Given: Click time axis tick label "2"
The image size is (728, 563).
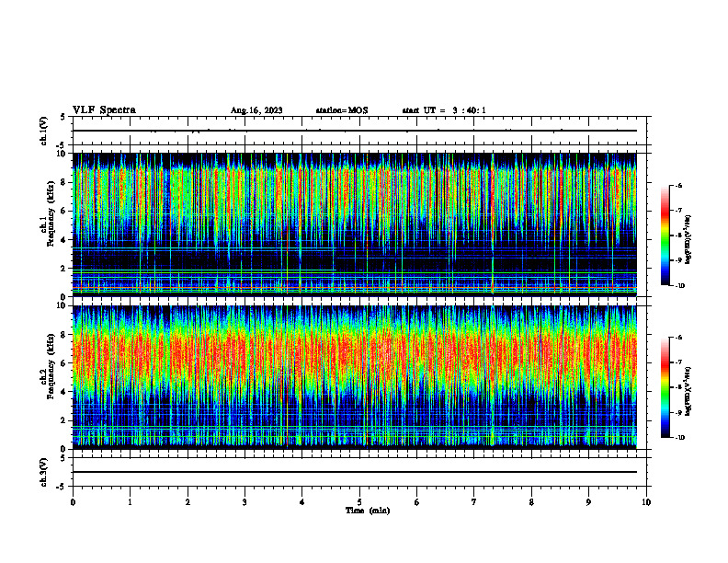Looking at the screenshot, I should [x=188, y=502].
